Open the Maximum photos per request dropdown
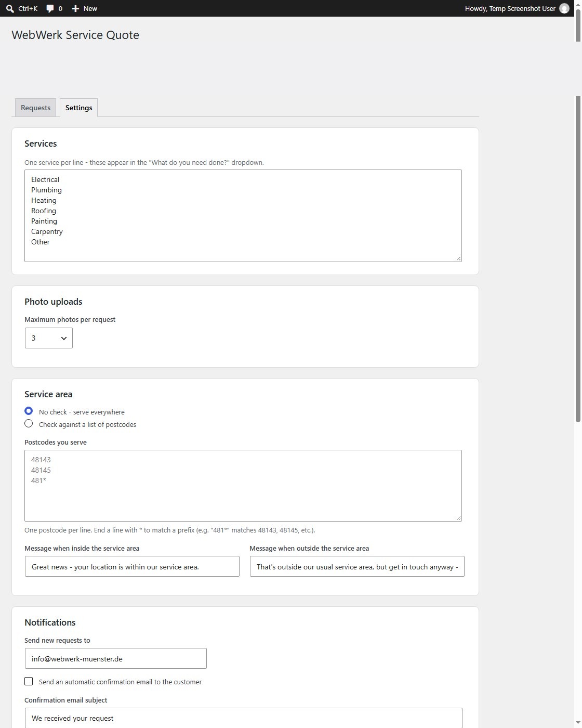582x728 pixels. (49, 338)
